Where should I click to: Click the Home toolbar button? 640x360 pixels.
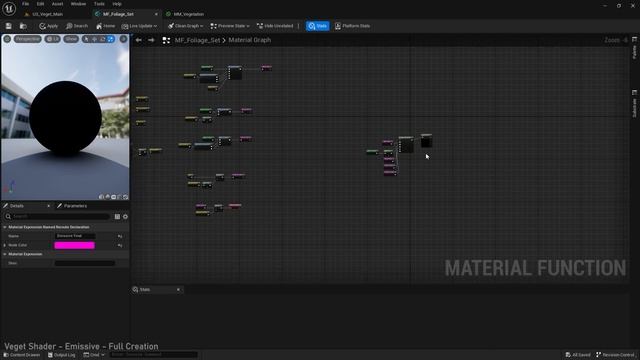coord(105,26)
